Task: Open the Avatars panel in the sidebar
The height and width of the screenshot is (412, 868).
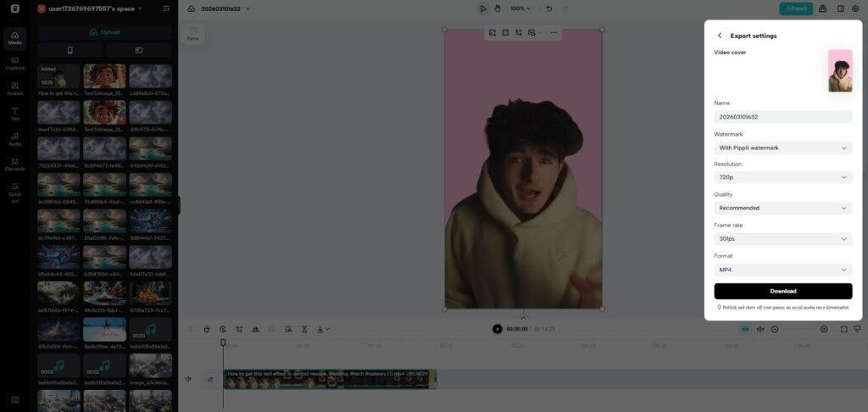Action: pos(14,88)
